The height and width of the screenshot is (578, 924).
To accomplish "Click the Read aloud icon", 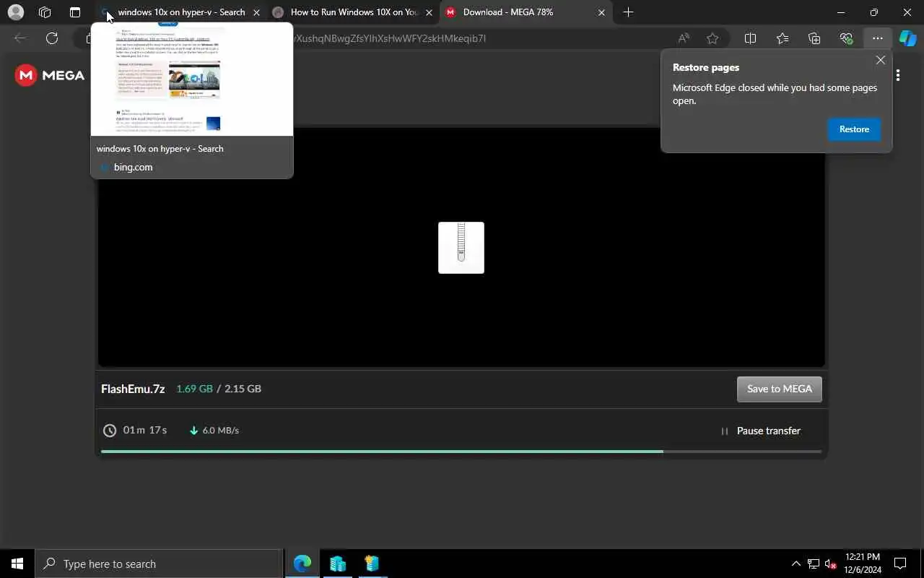I will [683, 38].
